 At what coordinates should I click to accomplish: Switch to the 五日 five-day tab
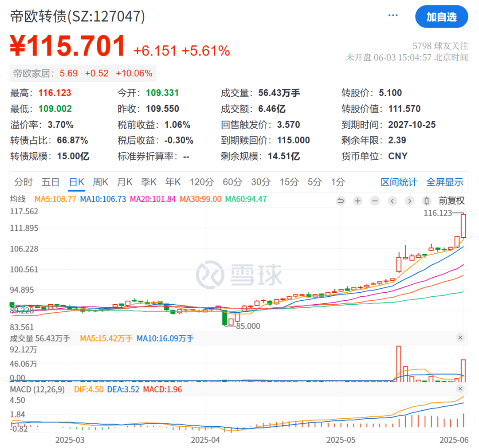pos(51,182)
